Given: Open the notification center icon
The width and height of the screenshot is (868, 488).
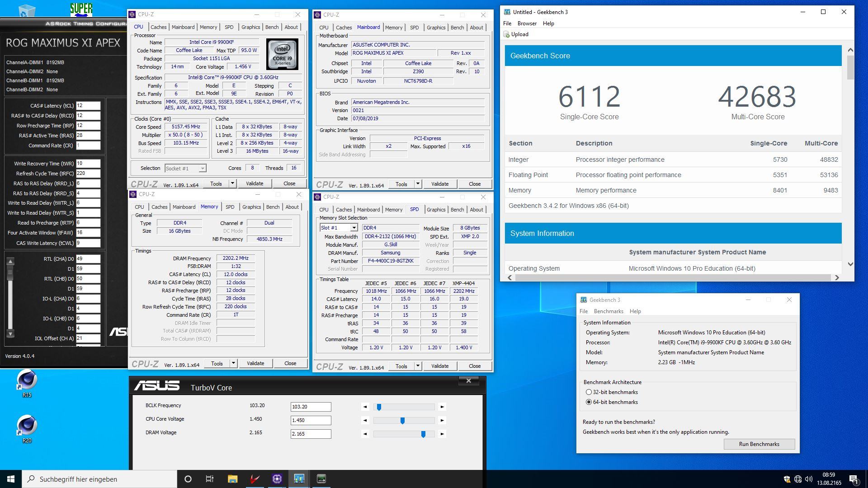Looking at the screenshot, I should coord(854,479).
